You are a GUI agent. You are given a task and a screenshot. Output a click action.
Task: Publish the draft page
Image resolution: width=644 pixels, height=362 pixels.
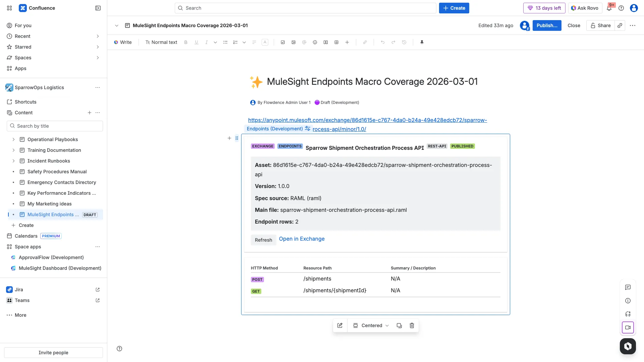[x=547, y=25]
